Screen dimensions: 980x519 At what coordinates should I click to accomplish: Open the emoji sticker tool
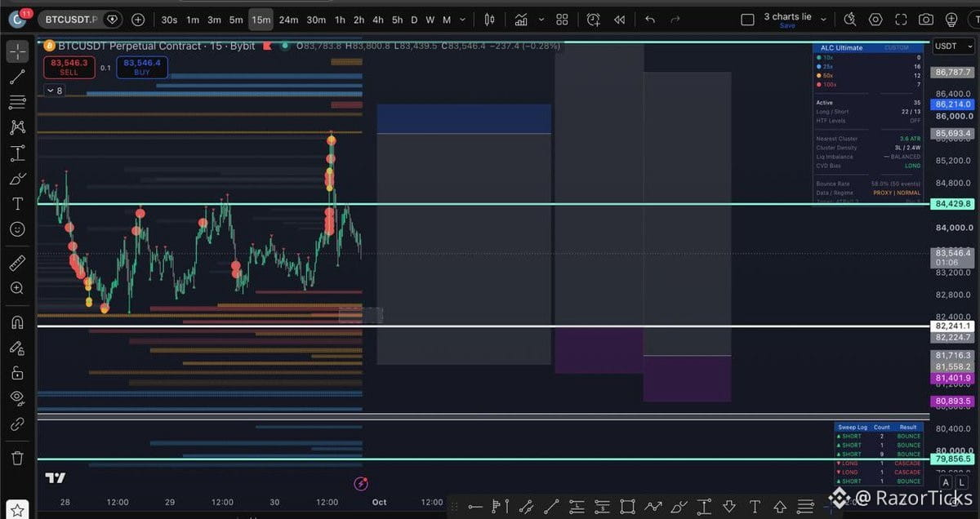(x=17, y=229)
